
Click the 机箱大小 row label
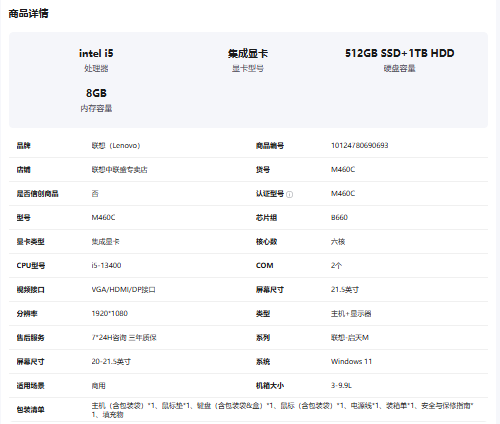pyautogui.click(x=270, y=386)
